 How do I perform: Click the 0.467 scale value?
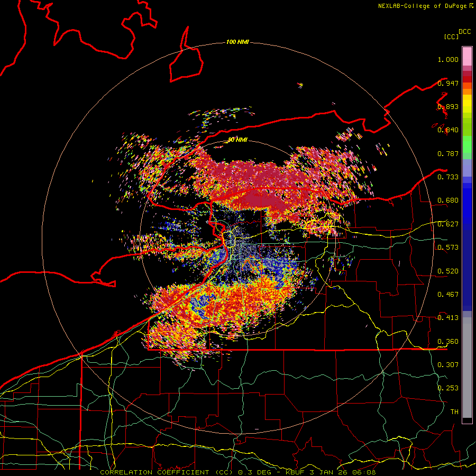(448, 295)
